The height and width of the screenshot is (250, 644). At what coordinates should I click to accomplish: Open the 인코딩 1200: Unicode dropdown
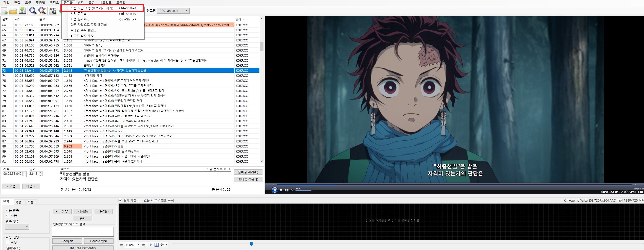tap(173, 11)
